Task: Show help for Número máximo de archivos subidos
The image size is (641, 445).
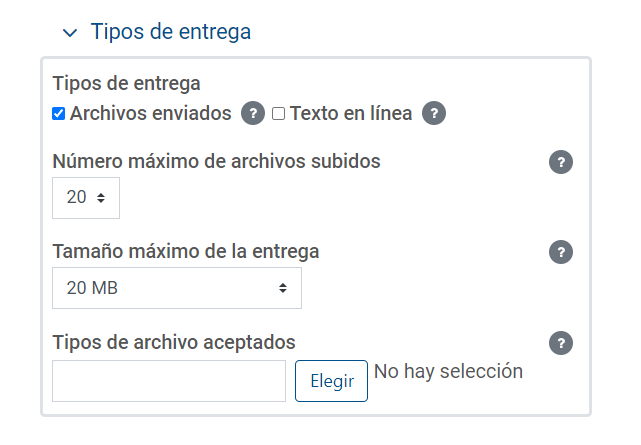Action: point(562,162)
